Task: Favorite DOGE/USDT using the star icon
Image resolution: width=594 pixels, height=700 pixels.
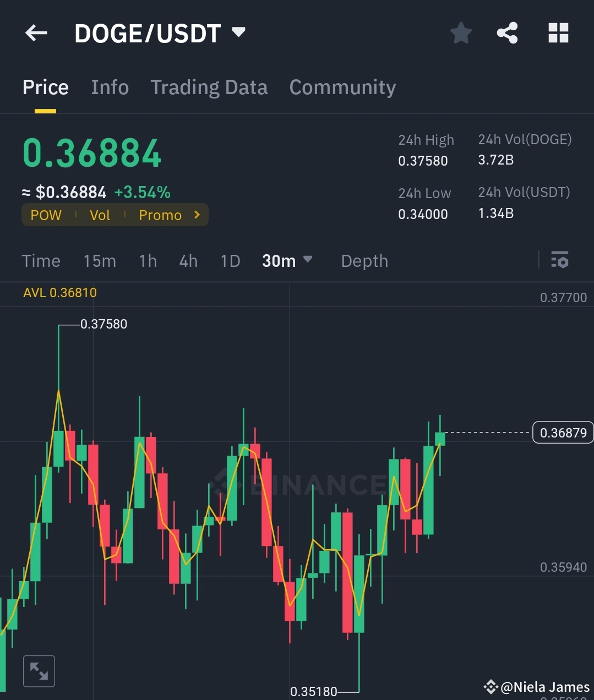Action: (461, 33)
